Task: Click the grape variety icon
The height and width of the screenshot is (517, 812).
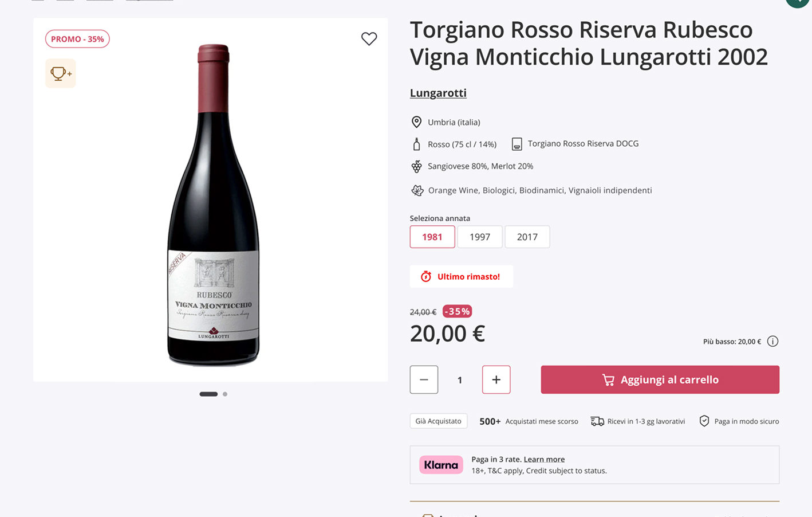Action: pos(416,166)
